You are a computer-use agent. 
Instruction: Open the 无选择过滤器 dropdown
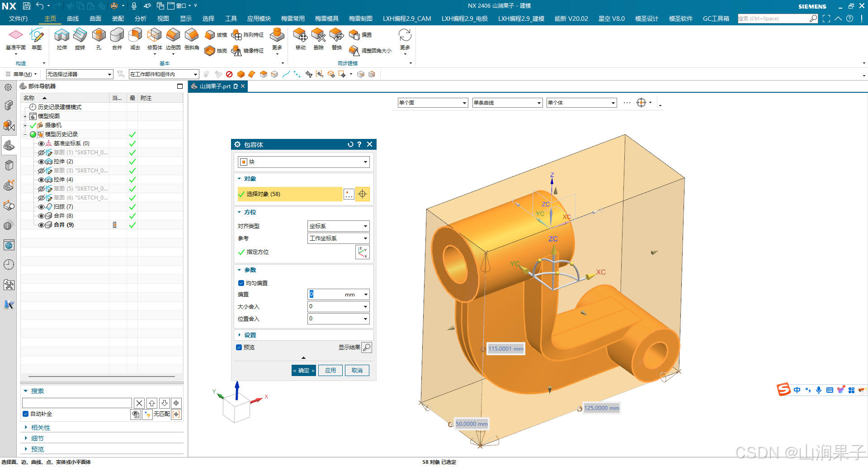[80, 74]
